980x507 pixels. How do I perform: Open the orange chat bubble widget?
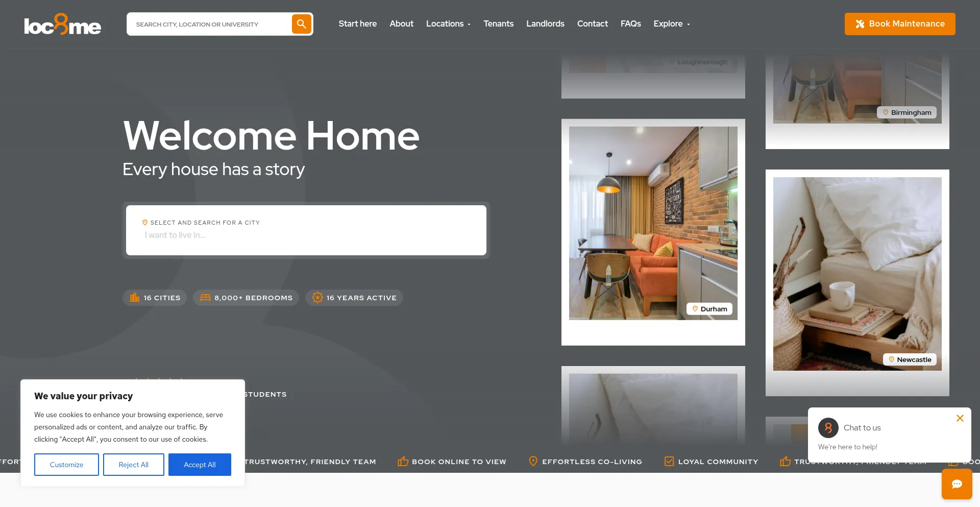pyautogui.click(x=957, y=484)
